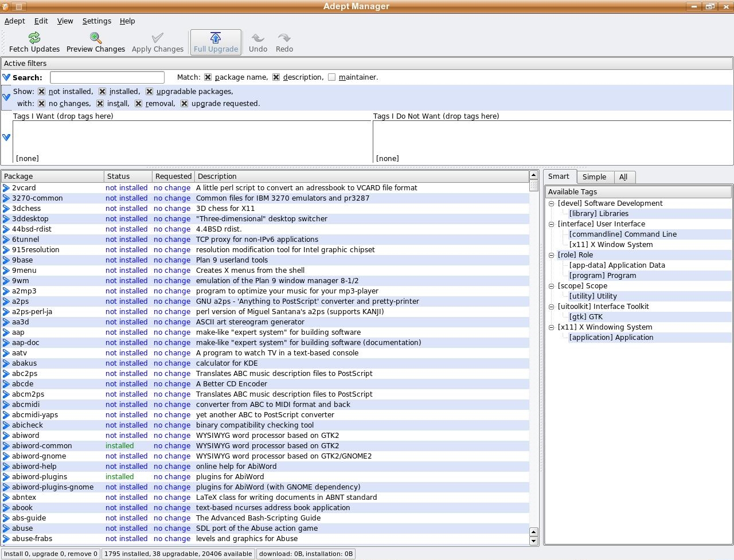Collapse the Show status filter section arrow
The image size is (734, 560).
(x=6, y=97)
